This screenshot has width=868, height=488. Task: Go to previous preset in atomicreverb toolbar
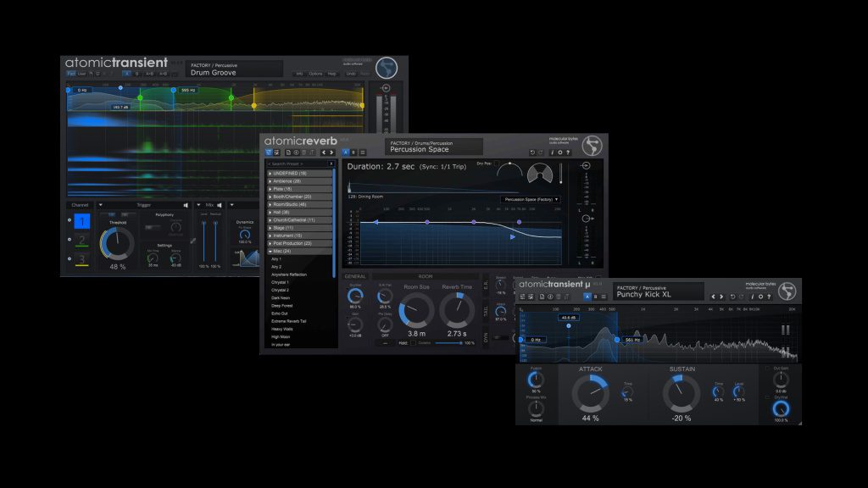click(x=323, y=152)
